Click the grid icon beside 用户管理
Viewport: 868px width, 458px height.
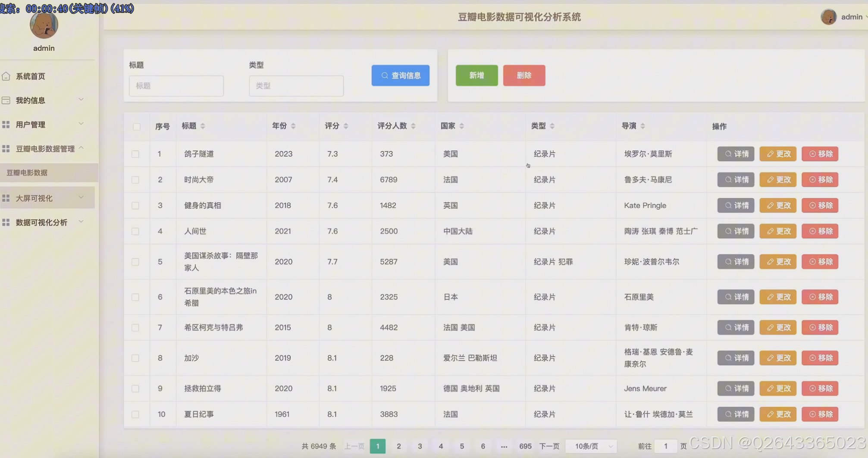6,125
